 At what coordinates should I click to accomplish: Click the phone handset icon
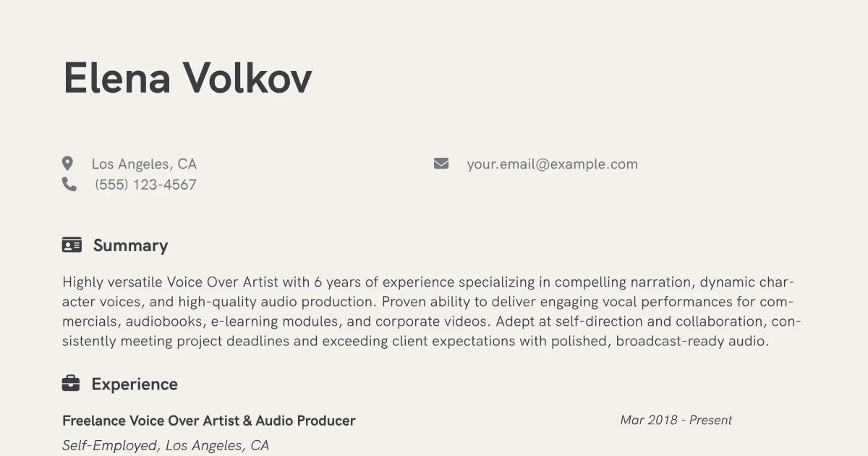69,185
